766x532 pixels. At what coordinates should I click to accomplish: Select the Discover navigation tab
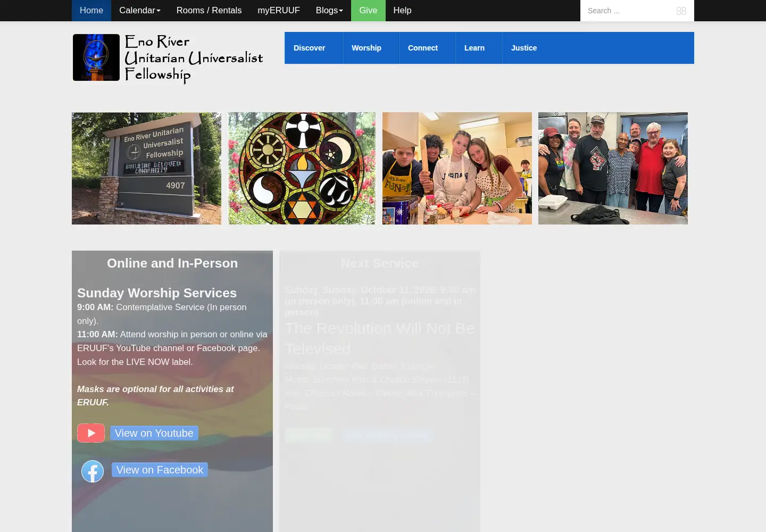(313, 48)
